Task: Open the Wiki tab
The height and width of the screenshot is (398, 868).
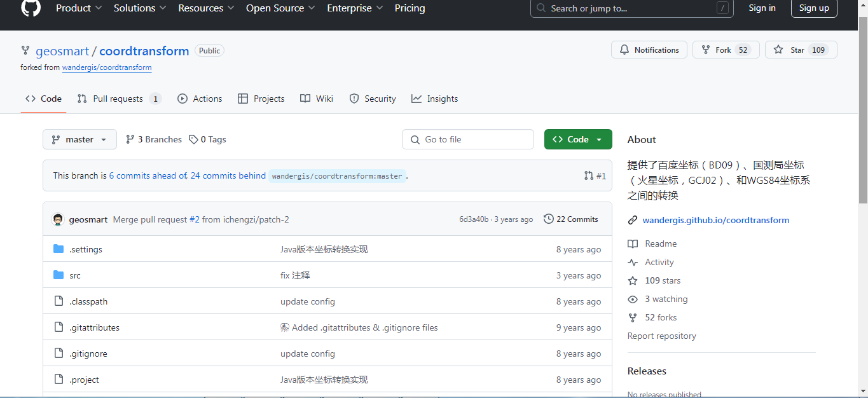Action: click(317, 99)
